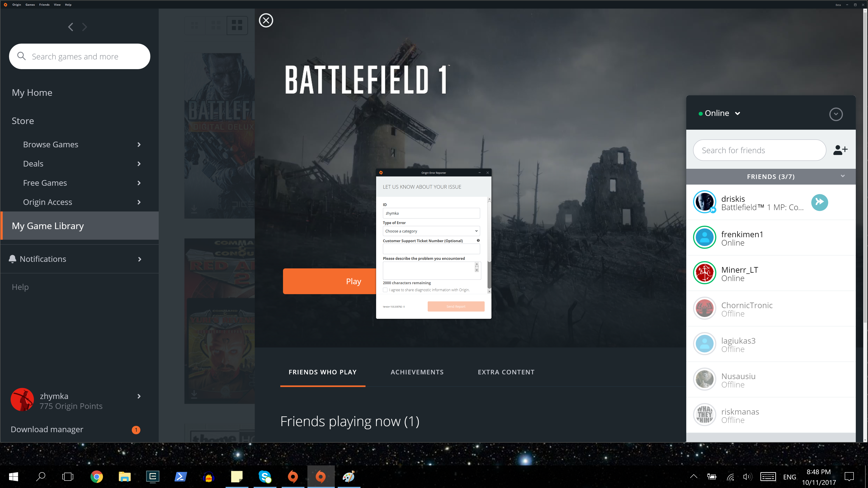Go back with the navigation arrow
Viewport: 868px width, 488px height.
coord(71,27)
